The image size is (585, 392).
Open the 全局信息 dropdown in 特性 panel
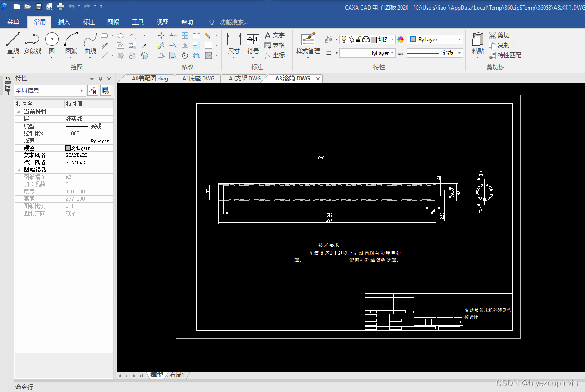click(50, 90)
